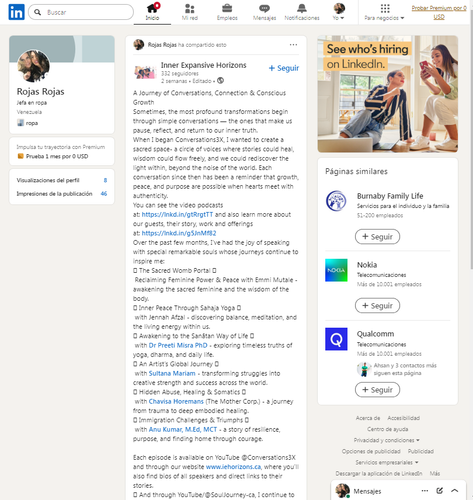Viewport: 473px width, 500px height.
Task: Open the Notificaciones bell tab
Action: click(302, 12)
